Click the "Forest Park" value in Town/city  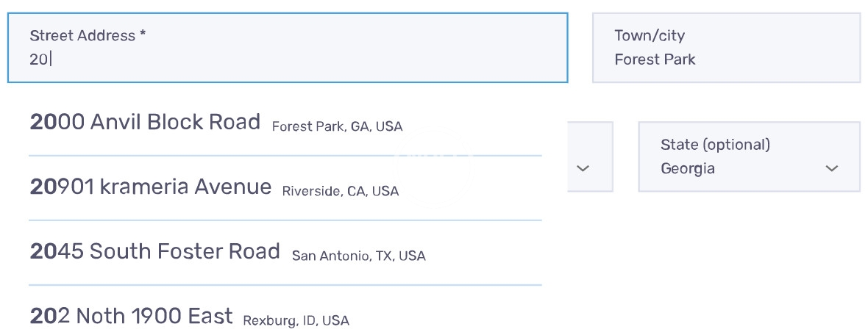coord(655,60)
